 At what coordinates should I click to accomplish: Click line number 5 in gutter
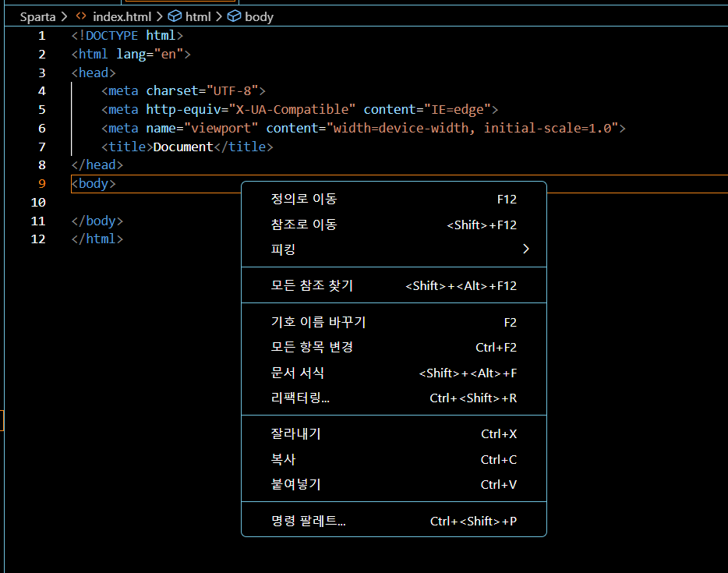[42, 110]
